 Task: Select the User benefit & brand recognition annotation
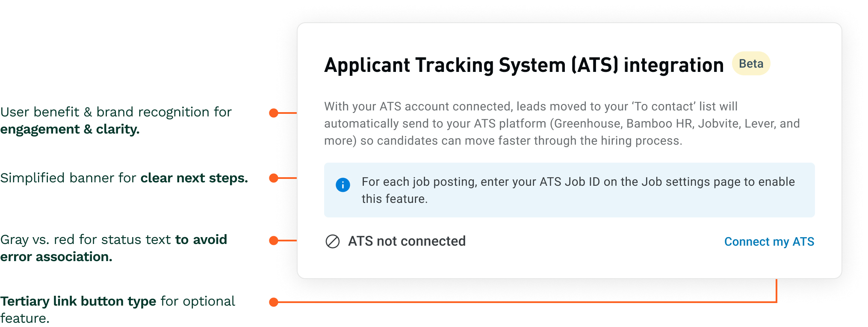[x=116, y=112]
